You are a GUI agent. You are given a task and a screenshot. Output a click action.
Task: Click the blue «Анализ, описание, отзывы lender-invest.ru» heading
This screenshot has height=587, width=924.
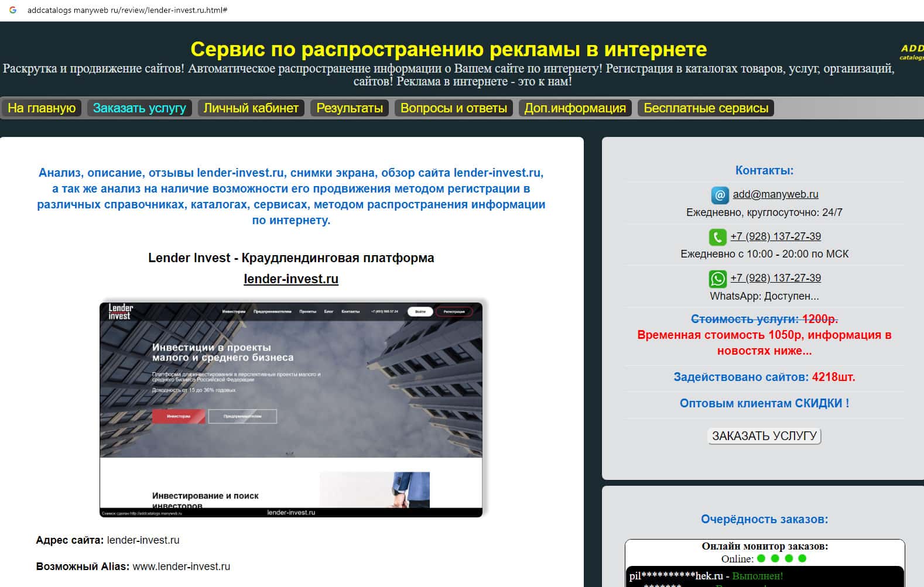point(291,197)
